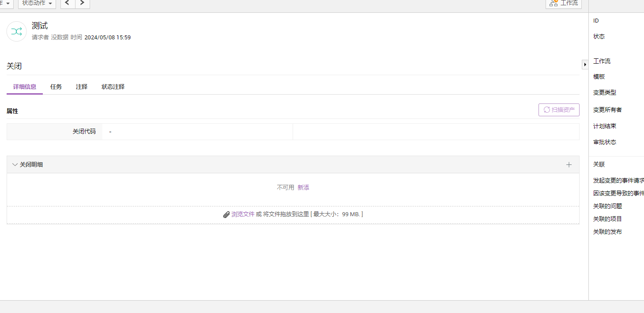Click the plus icon in 关闭明细 header
The image size is (644, 313).
pyautogui.click(x=569, y=165)
